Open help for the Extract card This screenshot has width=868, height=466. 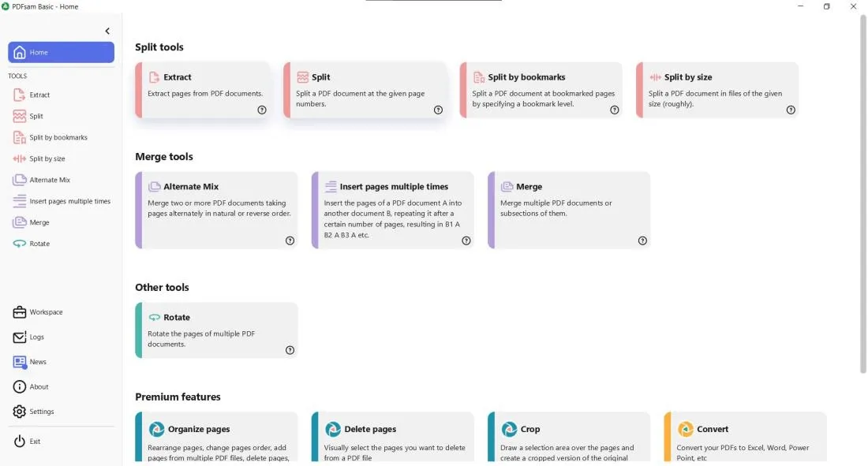coord(261,110)
